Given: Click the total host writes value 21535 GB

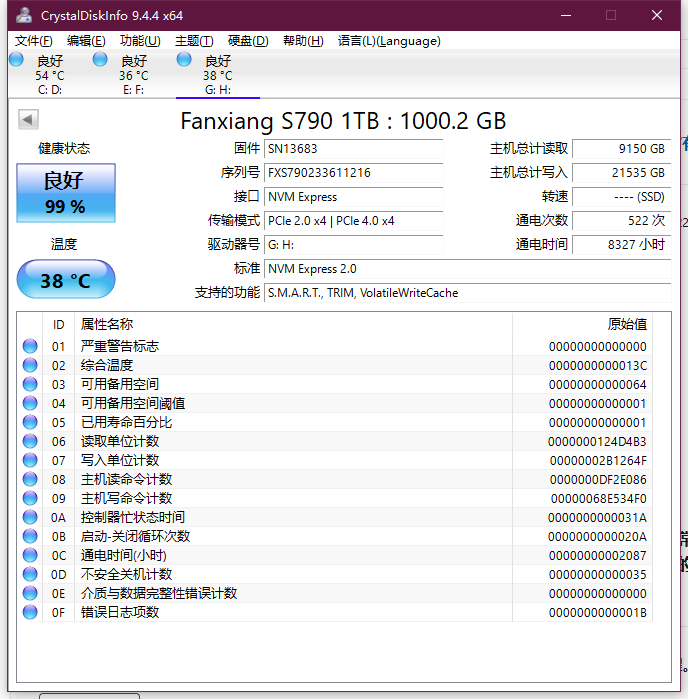Looking at the screenshot, I should [622, 173].
